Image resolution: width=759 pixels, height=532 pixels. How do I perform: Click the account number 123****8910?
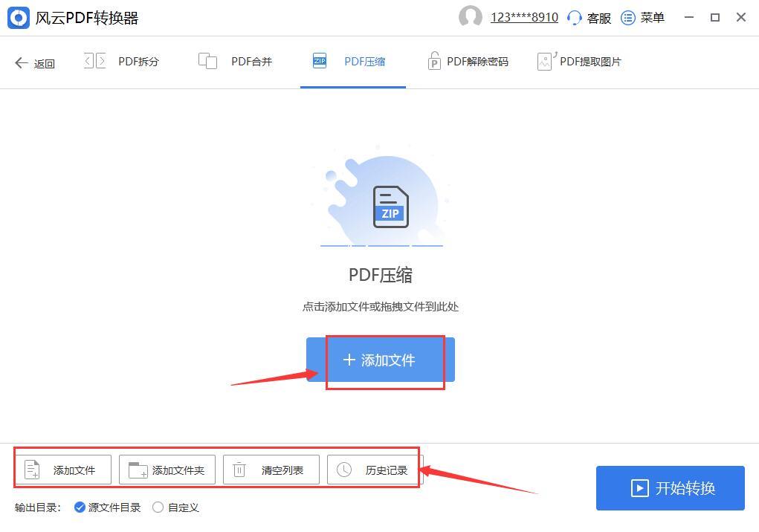[x=524, y=17]
